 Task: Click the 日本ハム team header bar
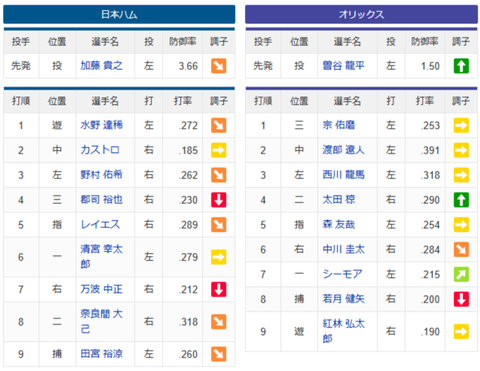click(119, 14)
